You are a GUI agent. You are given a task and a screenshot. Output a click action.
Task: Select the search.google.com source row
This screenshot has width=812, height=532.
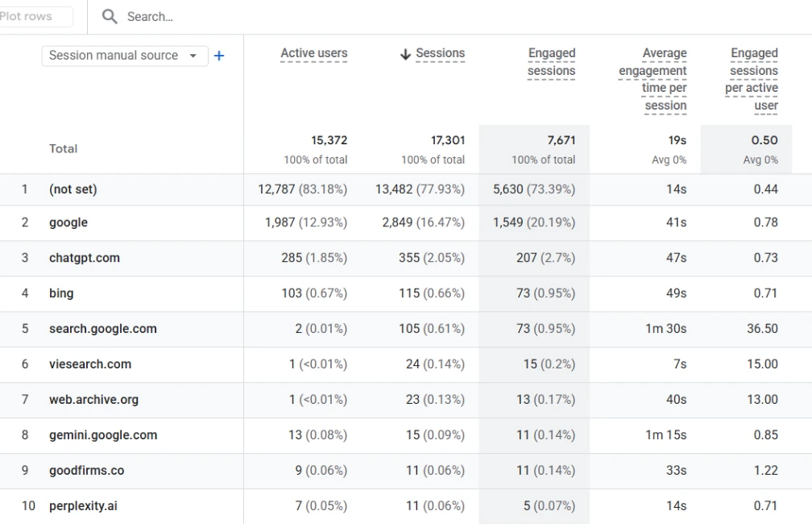pos(103,328)
